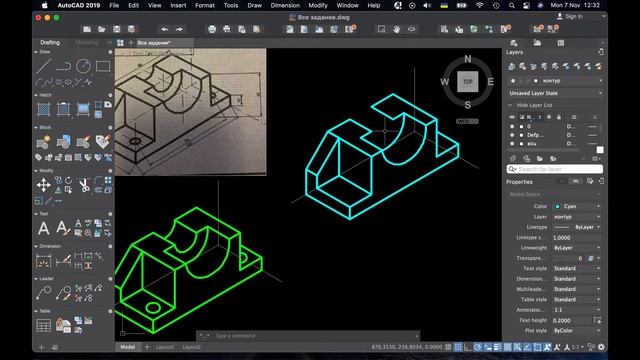Toggle ortho mode in status bar
Viewport: 640px width, 360px height.
tap(468, 347)
